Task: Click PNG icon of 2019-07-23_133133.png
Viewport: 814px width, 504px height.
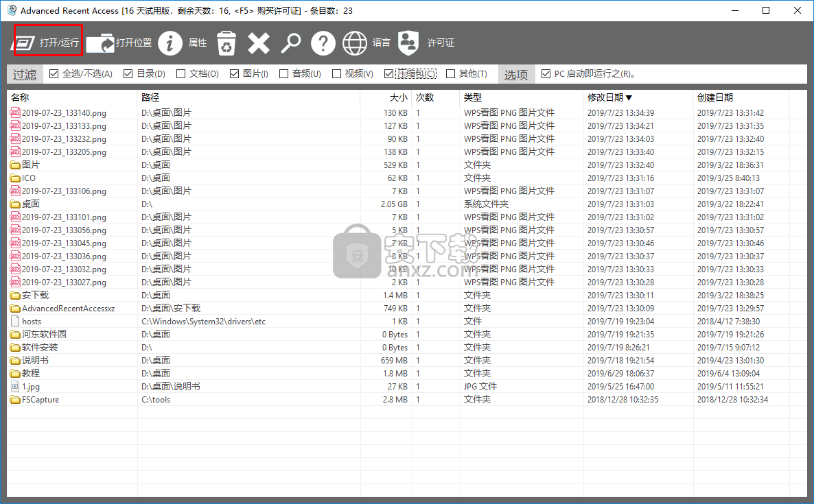Action: click(15, 125)
